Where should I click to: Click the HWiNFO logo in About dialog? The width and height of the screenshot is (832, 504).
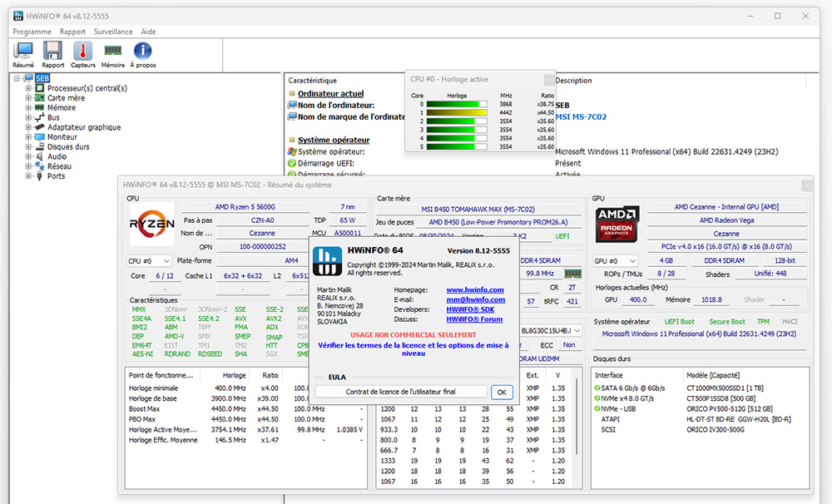[x=327, y=261]
